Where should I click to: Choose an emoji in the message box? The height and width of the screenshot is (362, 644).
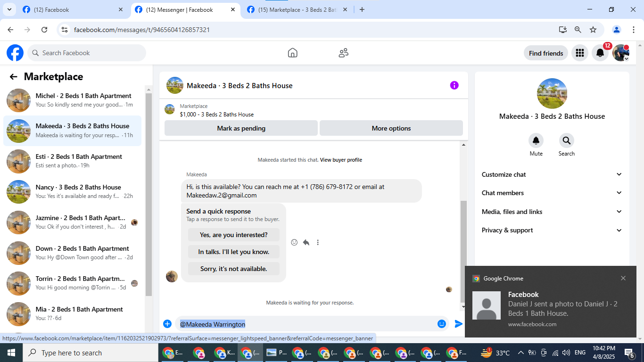(x=442, y=324)
